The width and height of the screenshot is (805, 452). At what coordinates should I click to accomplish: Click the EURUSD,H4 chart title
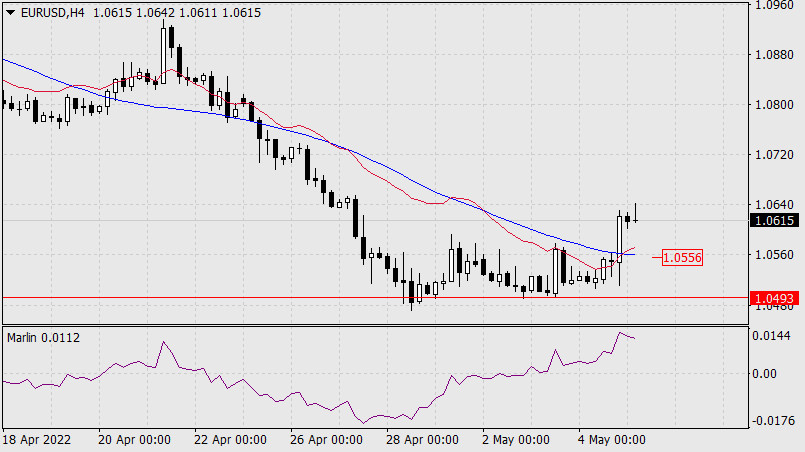(52, 13)
